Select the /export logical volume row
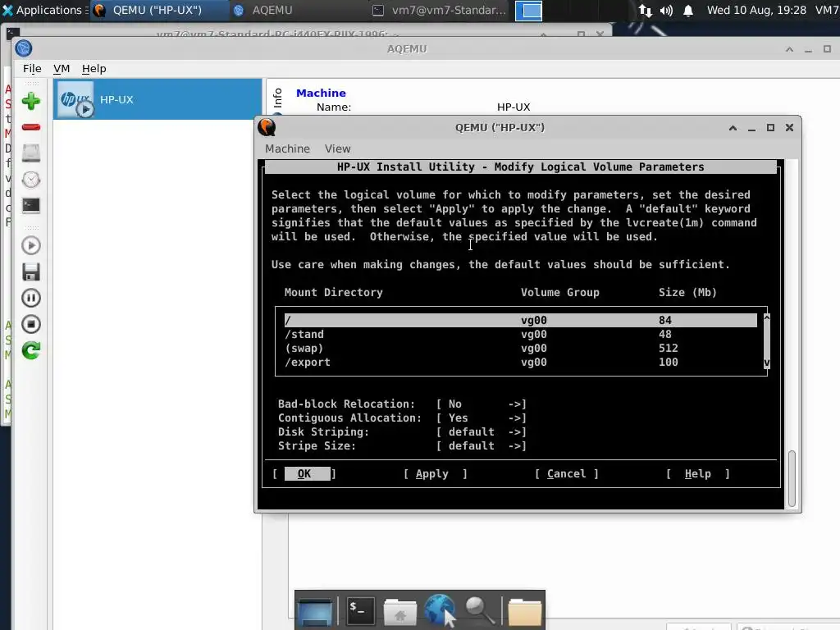840x630 pixels. [x=521, y=362]
